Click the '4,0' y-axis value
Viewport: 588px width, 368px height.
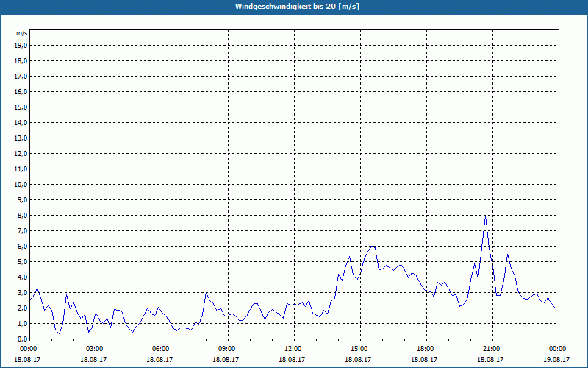23,277
